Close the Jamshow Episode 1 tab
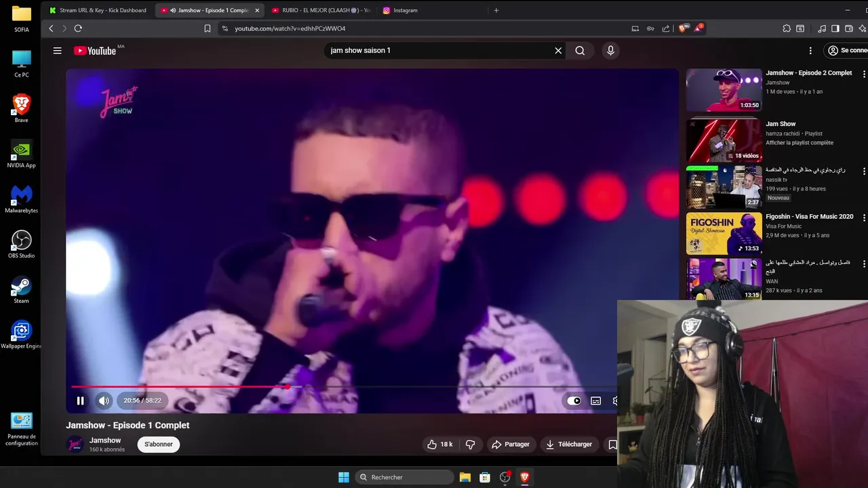The image size is (868, 488). pos(257,10)
